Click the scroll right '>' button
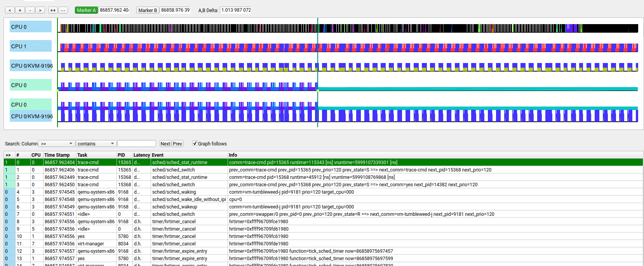The width and height of the screenshot is (644, 266). [x=40, y=10]
